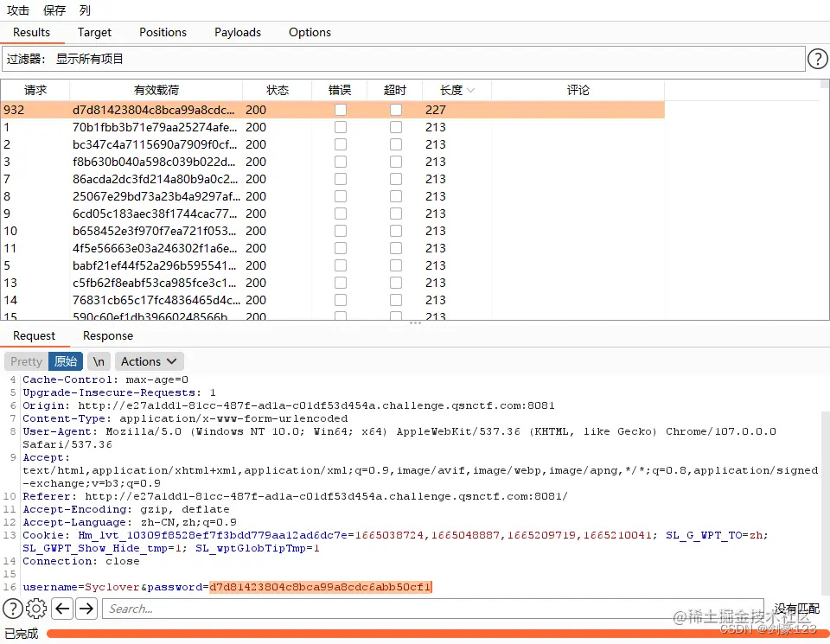Click highlighted password value in request body
This screenshot has width=830, height=644.
pyautogui.click(x=320, y=587)
